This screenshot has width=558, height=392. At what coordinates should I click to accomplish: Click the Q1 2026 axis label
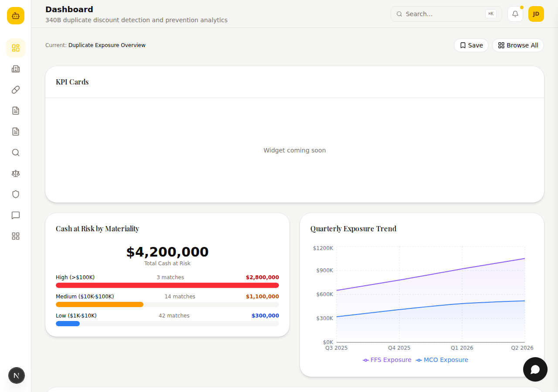point(462,348)
